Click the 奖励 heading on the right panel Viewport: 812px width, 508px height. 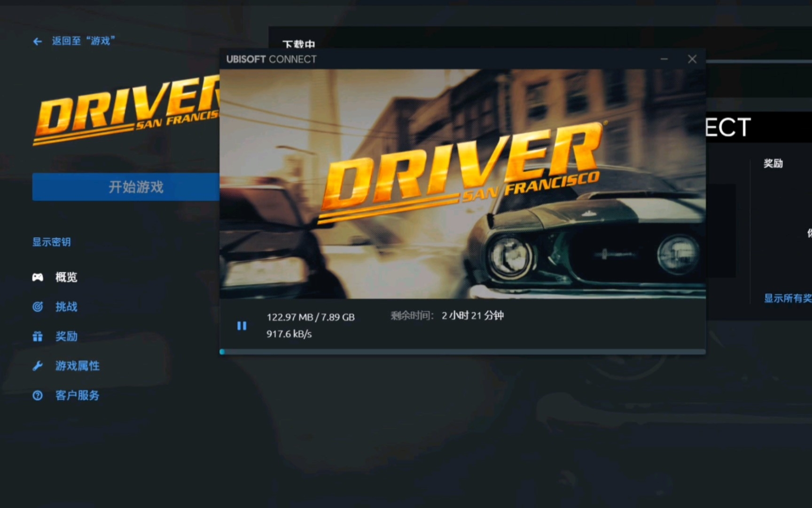click(x=773, y=163)
